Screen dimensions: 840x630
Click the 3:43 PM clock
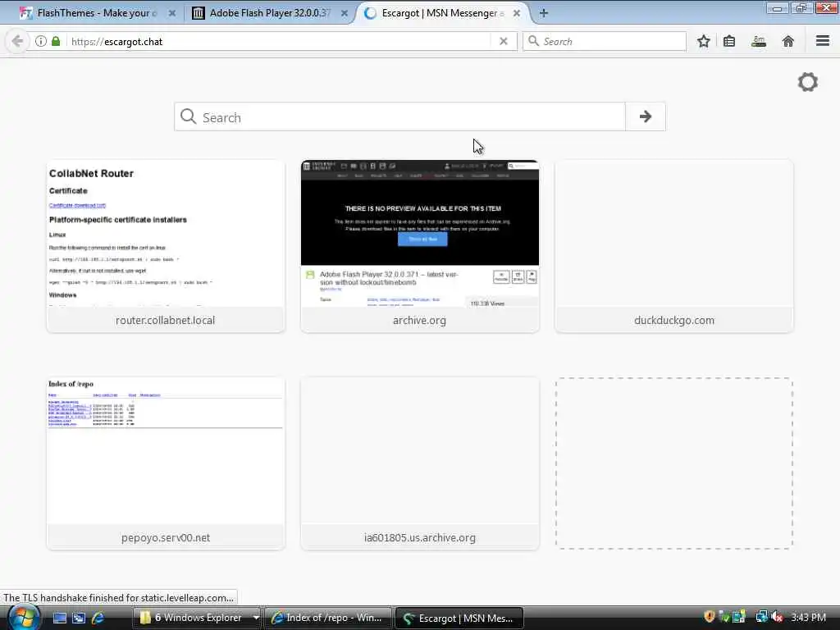coord(808,617)
